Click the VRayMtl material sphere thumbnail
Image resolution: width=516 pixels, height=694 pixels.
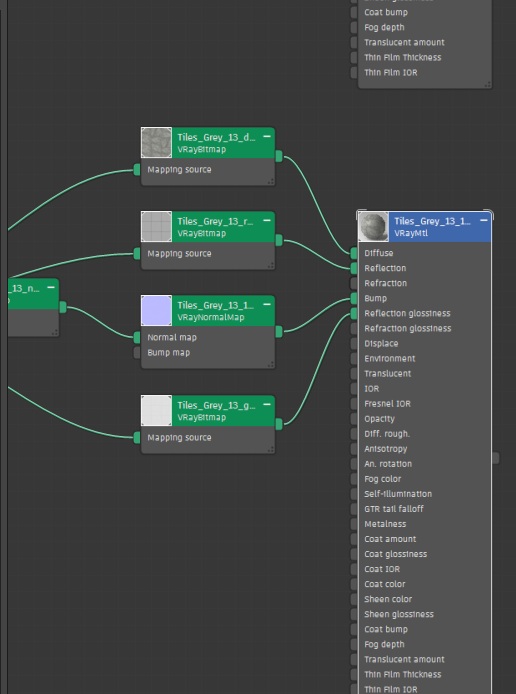[x=373, y=227]
